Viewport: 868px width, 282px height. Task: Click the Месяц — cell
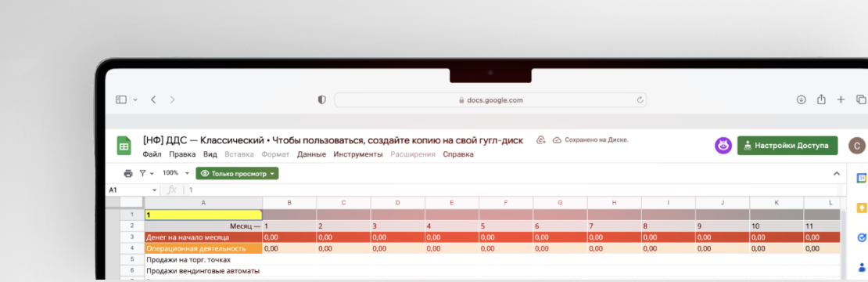(x=203, y=226)
